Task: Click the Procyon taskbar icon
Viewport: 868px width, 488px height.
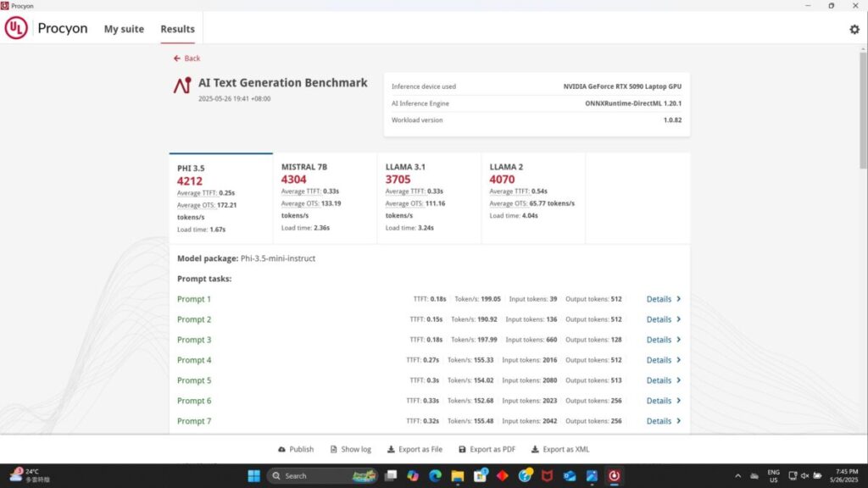Action: pyautogui.click(x=614, y=476)
